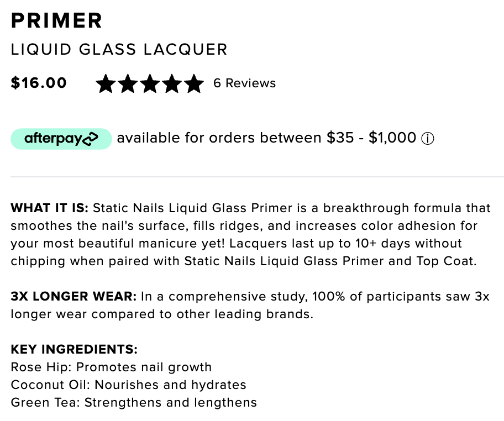
Task: Click the Liquid Glass Lacquer subtitle
Action: click(x=119, y=50)
